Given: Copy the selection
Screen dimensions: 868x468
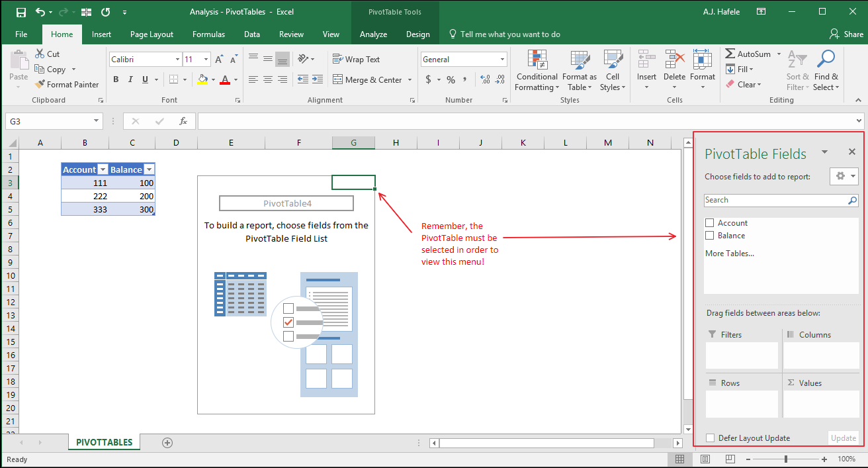Looking at the screenshot, I should click(52, 69).
